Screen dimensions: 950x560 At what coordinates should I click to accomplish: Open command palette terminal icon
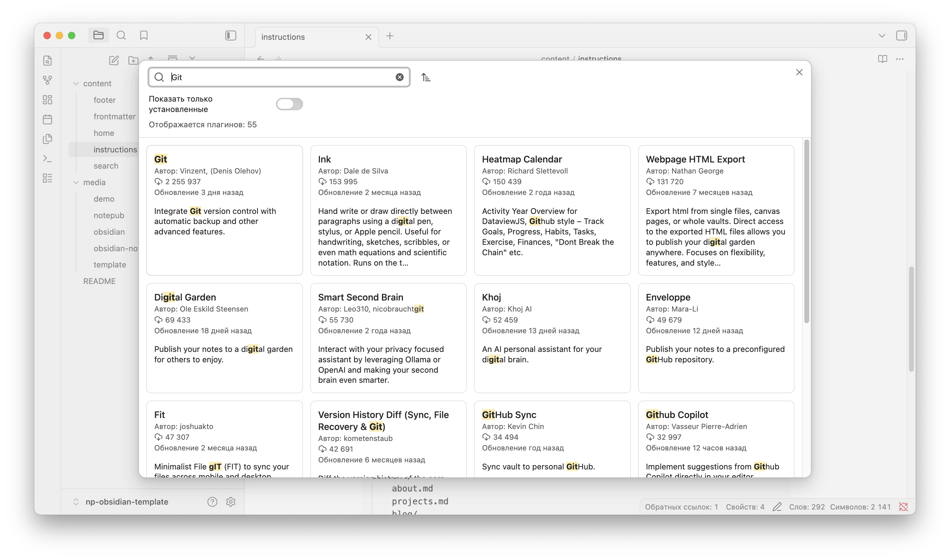pos(47,159)
